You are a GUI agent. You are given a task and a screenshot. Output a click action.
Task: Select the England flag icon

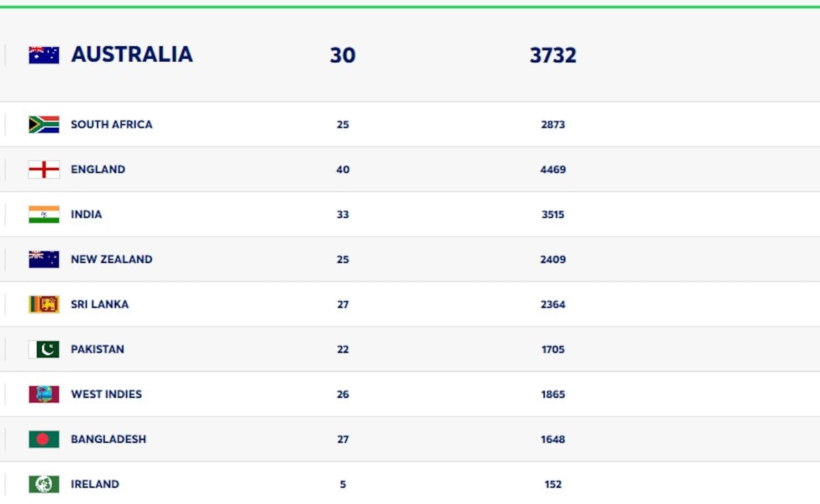coord(44,169)
